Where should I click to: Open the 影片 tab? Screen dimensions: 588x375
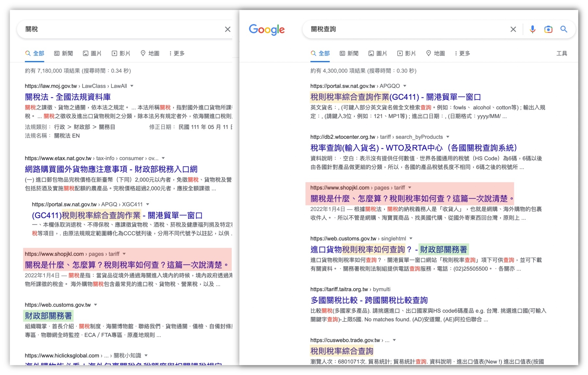pyautogui.click(x=406, y=53)
